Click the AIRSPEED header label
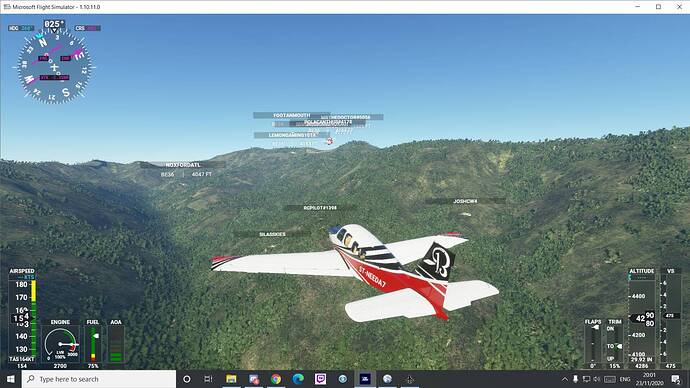Viewport: 690px width, 388px height. click(x=22, y=271)
